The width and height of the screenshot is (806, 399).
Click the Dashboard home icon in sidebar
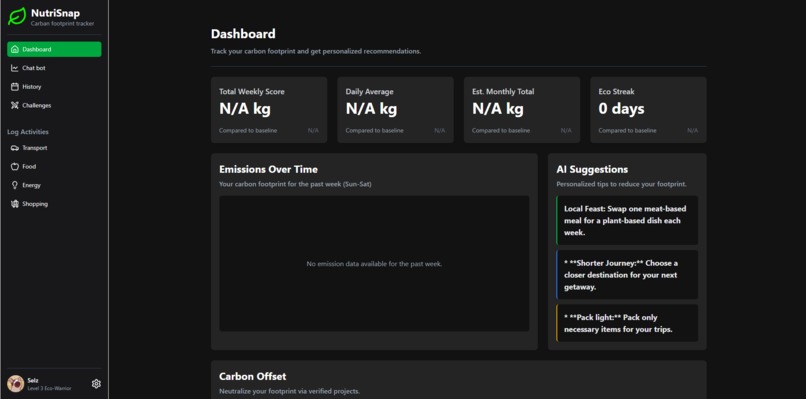click(14, 49)
